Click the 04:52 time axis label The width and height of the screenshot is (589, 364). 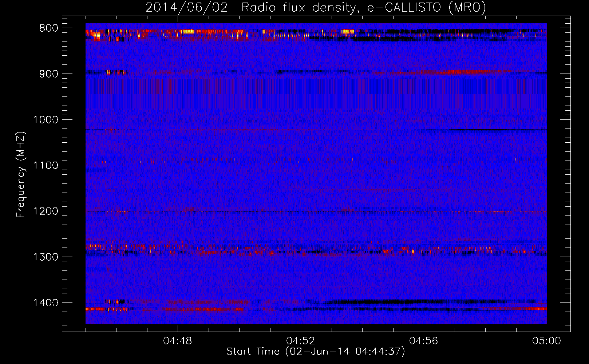click(x=301, y=341)
